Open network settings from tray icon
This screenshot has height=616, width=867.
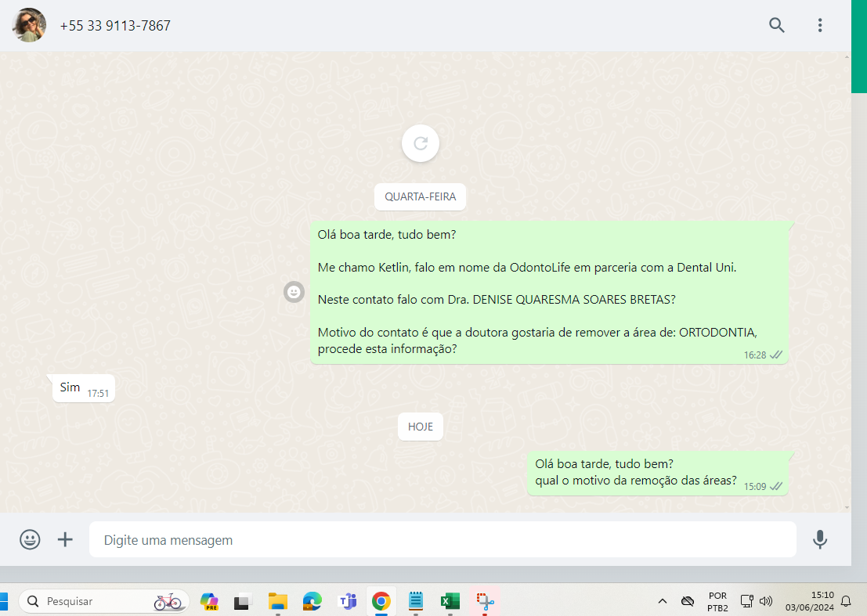click(x=747, y=601)
